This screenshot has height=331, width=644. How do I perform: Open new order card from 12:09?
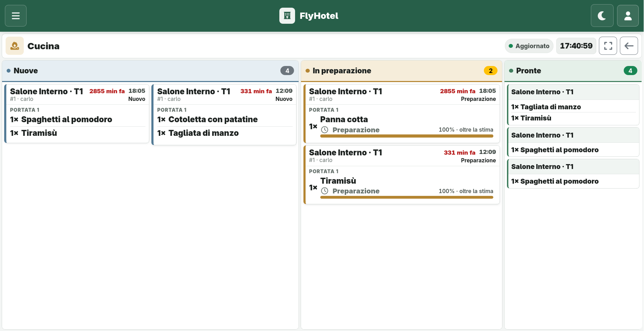click(224, 115)
